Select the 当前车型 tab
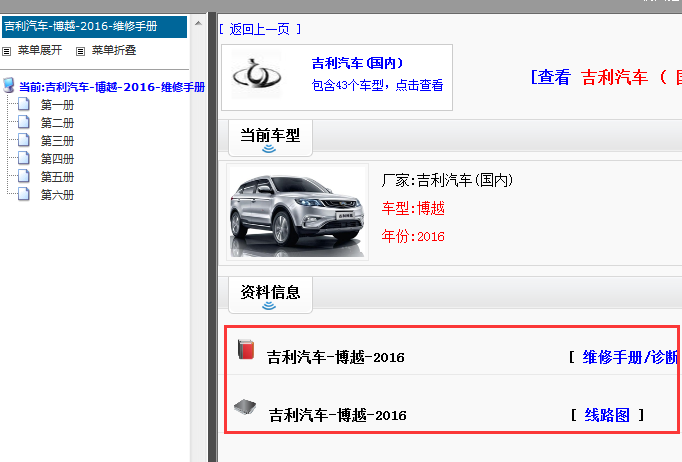682x462 pixels. pyautogui.click(x=270, y=138)
